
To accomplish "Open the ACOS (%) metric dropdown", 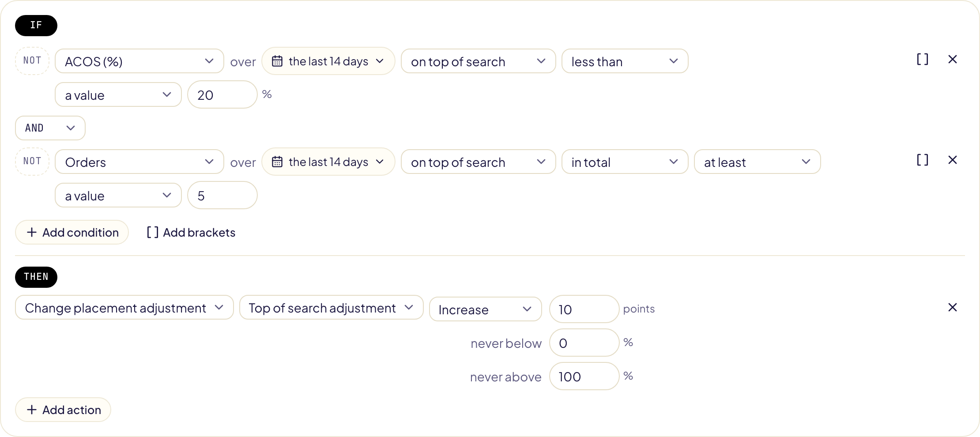I will tap(139, 61).
